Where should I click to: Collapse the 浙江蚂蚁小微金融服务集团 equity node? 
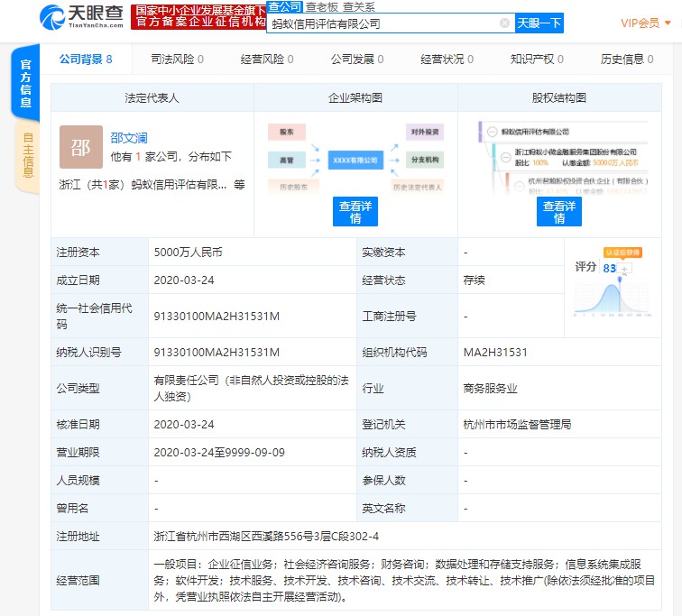coord(506,157)
